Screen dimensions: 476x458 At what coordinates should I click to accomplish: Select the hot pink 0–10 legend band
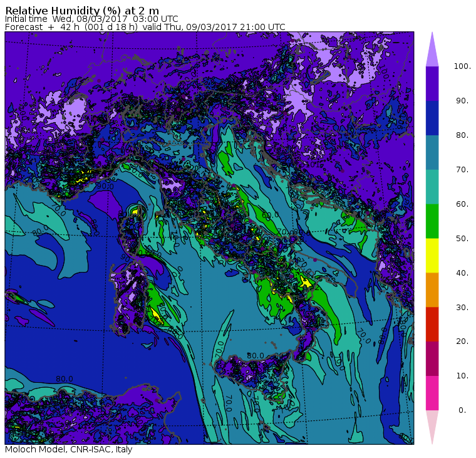[432, 393]
